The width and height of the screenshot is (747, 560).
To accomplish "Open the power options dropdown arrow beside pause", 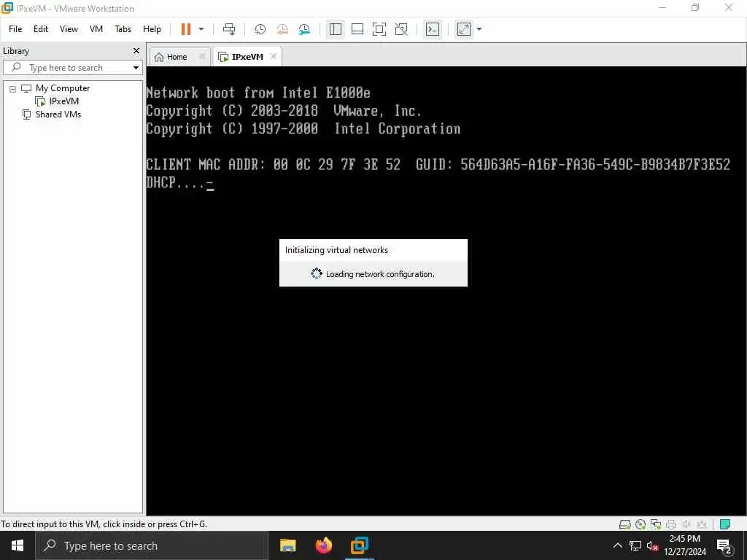I will click(x=201, y=29).
